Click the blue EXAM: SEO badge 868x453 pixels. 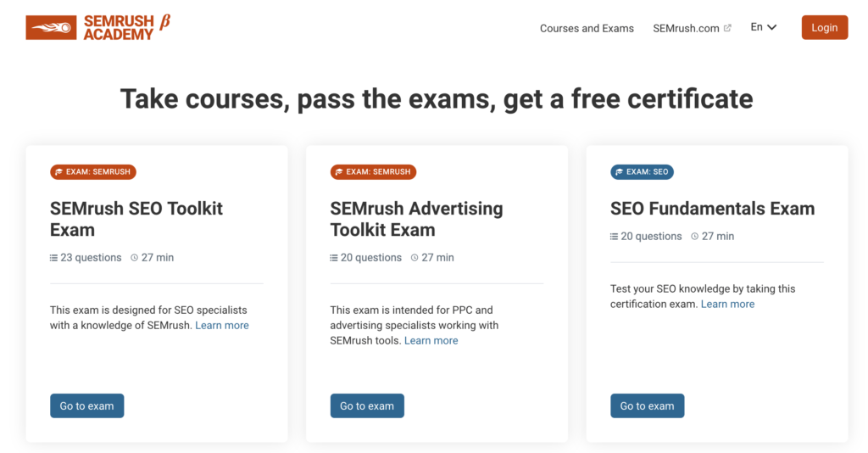point(642,171)
